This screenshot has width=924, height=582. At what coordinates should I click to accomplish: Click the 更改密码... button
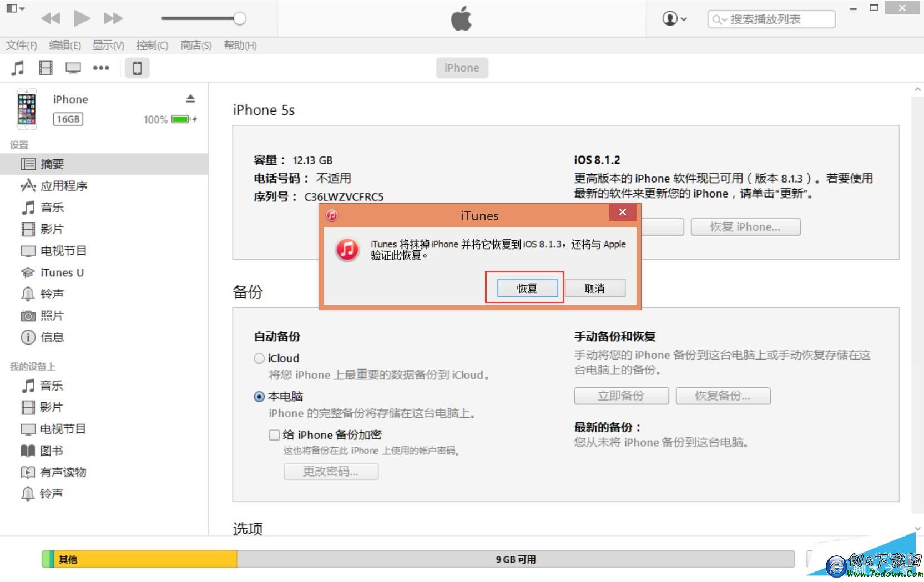[x=331, y=472]
